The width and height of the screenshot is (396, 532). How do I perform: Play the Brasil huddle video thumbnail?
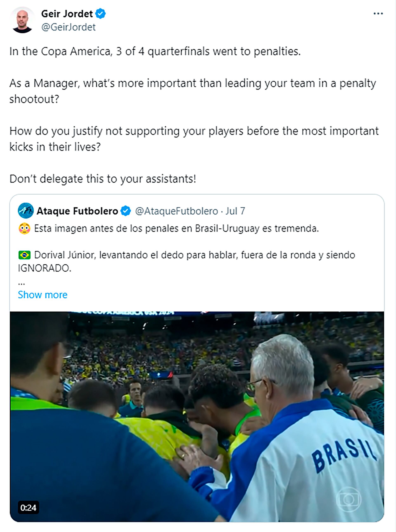click(x=197, y=416)
